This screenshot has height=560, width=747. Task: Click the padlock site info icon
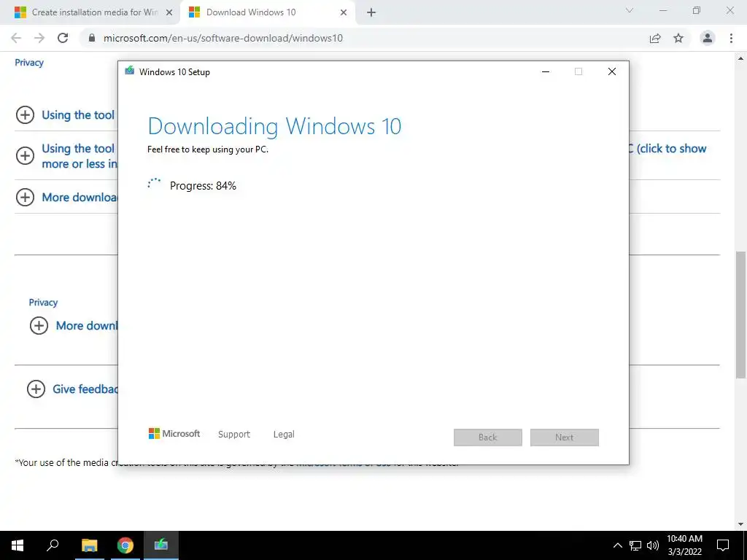tap(92, 38)
